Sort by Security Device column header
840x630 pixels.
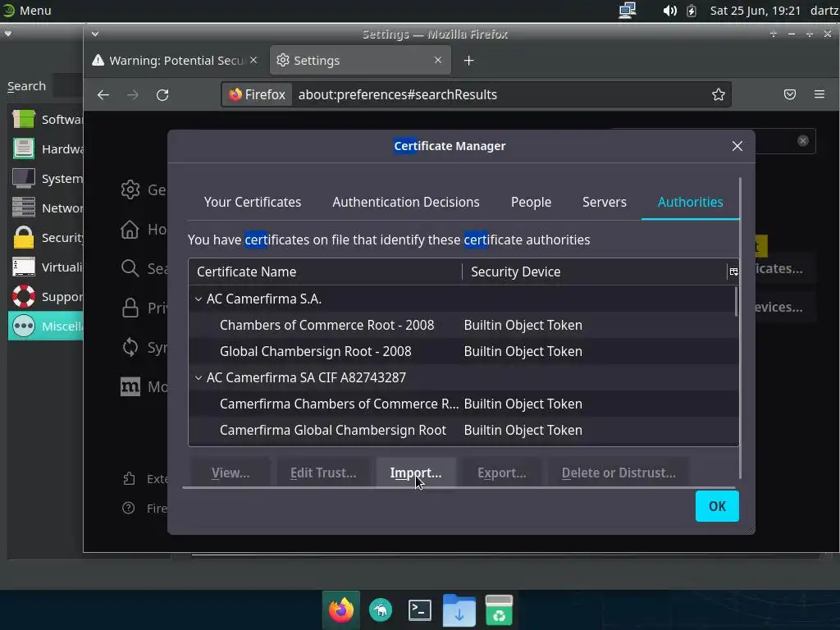(594, 272)
